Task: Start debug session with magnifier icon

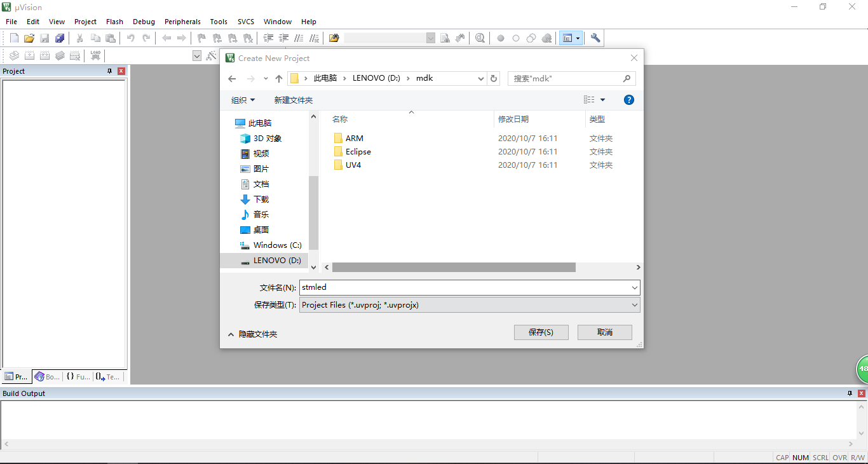Action: pos(480,38)
